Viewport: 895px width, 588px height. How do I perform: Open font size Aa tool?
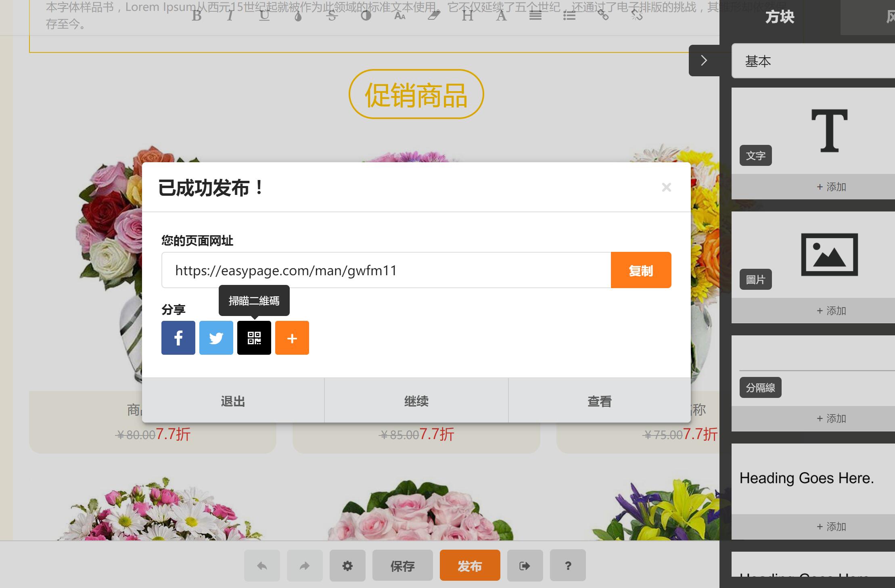[400, 16]
